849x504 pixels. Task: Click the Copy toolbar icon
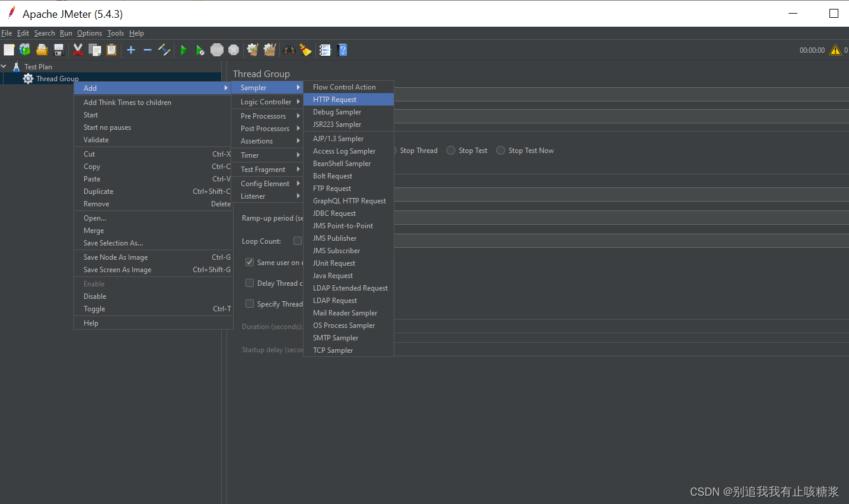(x=95, y=50)
